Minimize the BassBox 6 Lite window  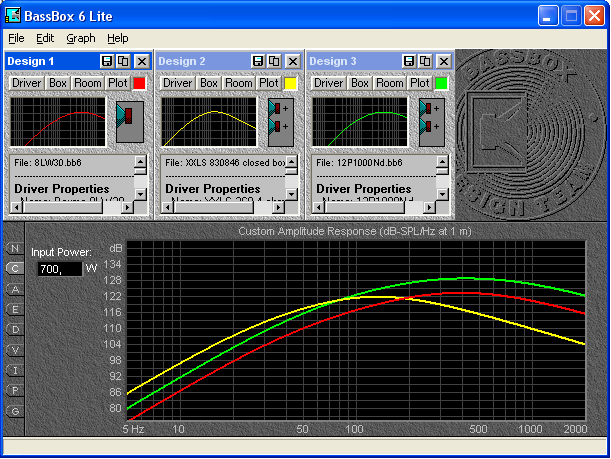548,16
